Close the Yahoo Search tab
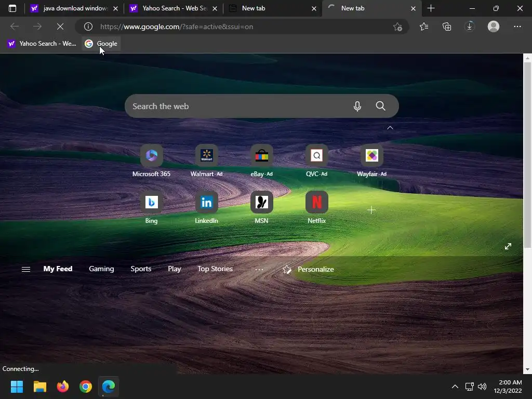Image resolution: width=532 pixels, height=399 pixels. pos(215,8)
